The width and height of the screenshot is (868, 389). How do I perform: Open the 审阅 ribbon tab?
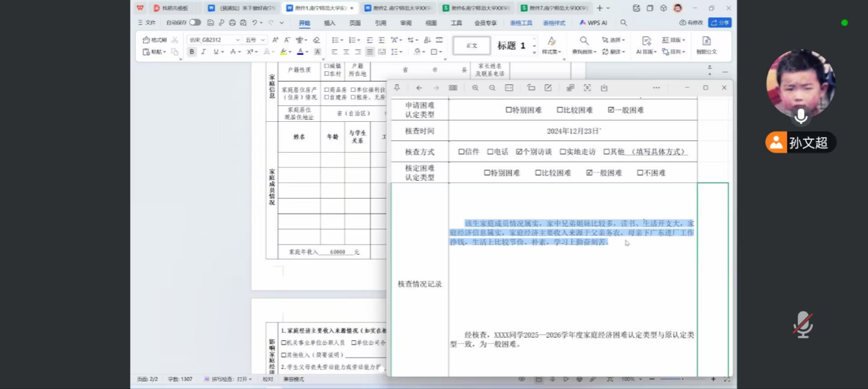pyautogui.click(x=406, y=23)
